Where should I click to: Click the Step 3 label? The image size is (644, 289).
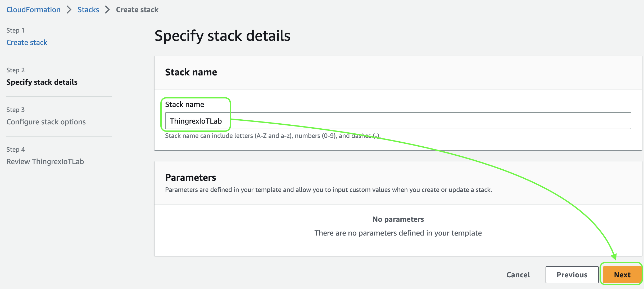(16, 110)
